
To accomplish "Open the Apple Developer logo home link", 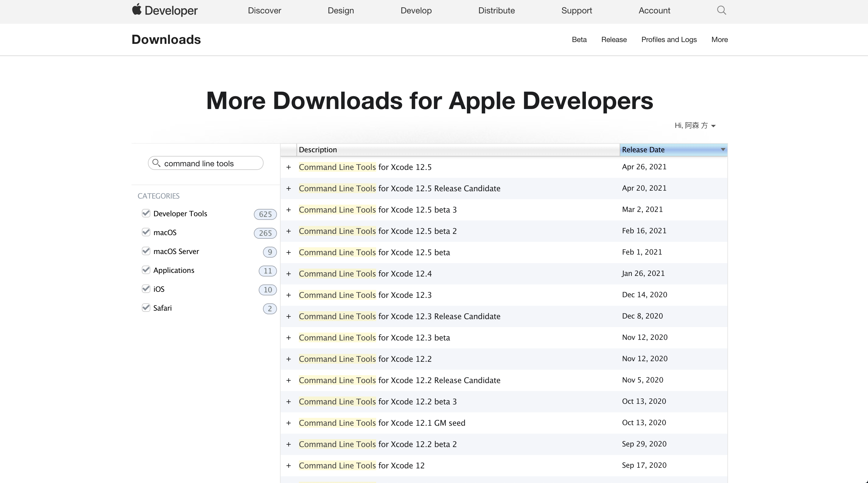I will tap(164, 10).
